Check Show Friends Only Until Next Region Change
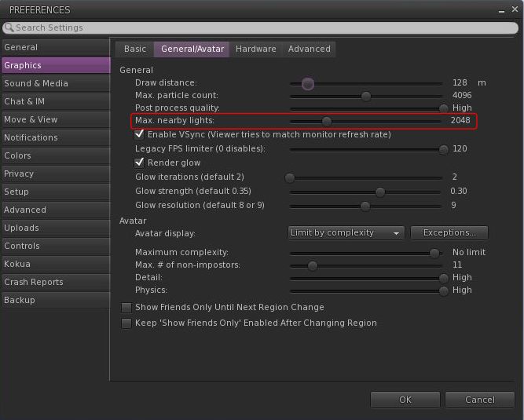This screenshot has width=524, height=420. click(126, 308)
